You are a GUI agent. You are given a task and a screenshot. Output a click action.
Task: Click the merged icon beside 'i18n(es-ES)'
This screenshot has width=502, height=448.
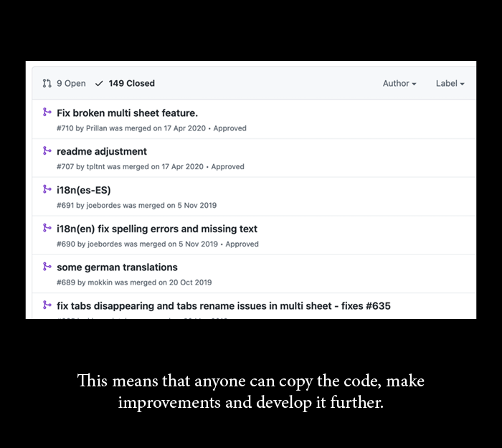tap(47, 189)
